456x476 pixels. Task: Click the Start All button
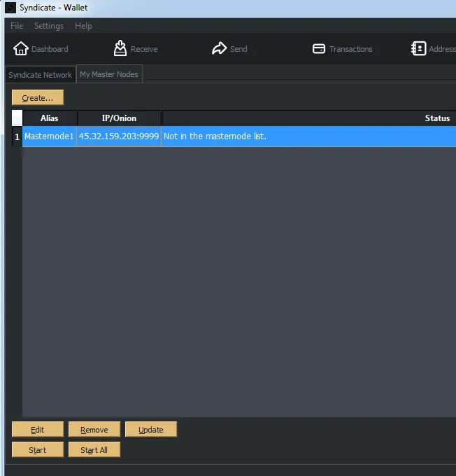(94, 449)
